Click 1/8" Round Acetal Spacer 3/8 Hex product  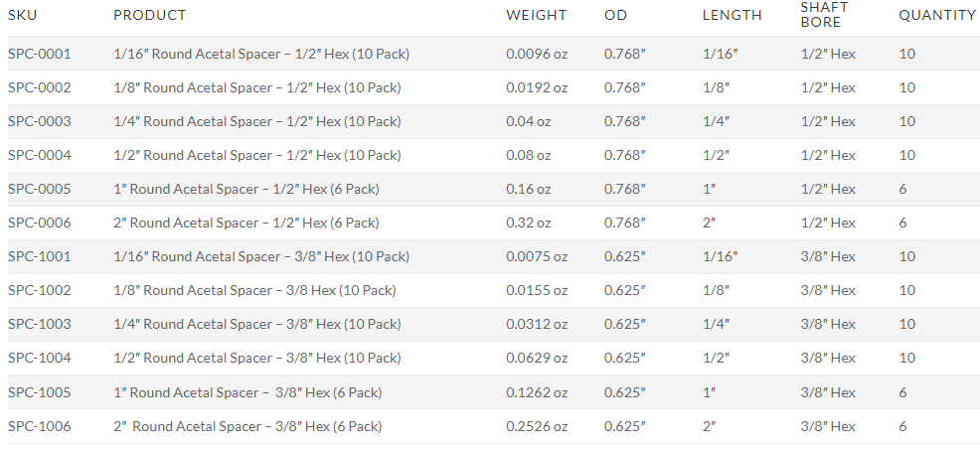coord(254,290)
